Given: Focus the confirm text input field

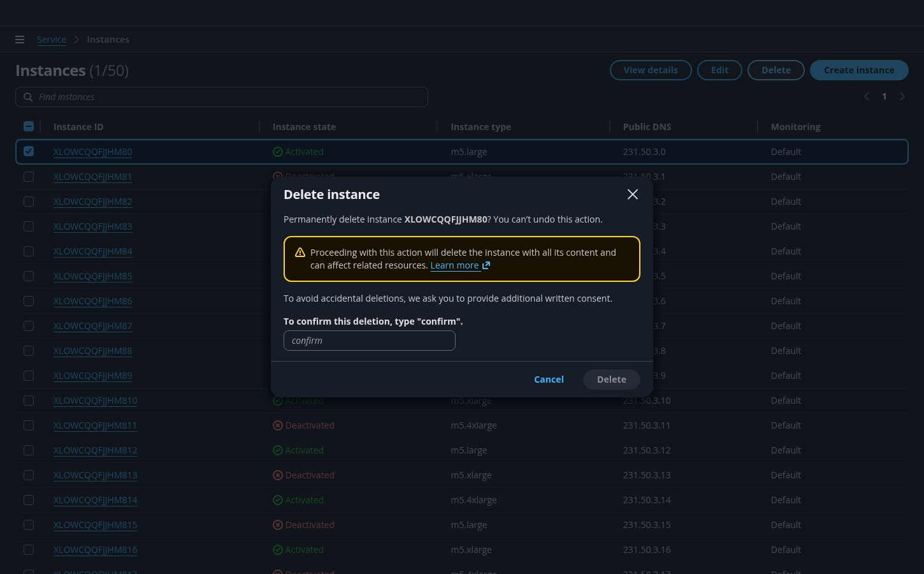Looking at the screenshot, I should point(370,341).
